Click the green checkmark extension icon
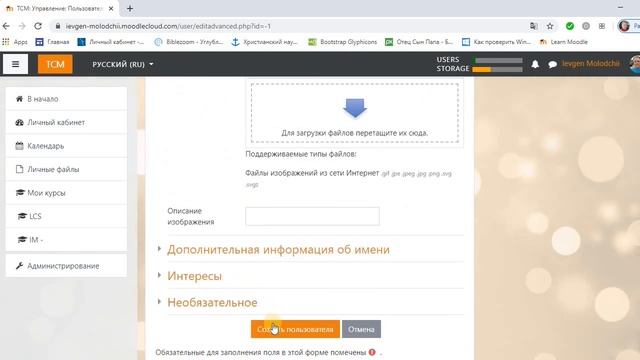 click(570, 26)
